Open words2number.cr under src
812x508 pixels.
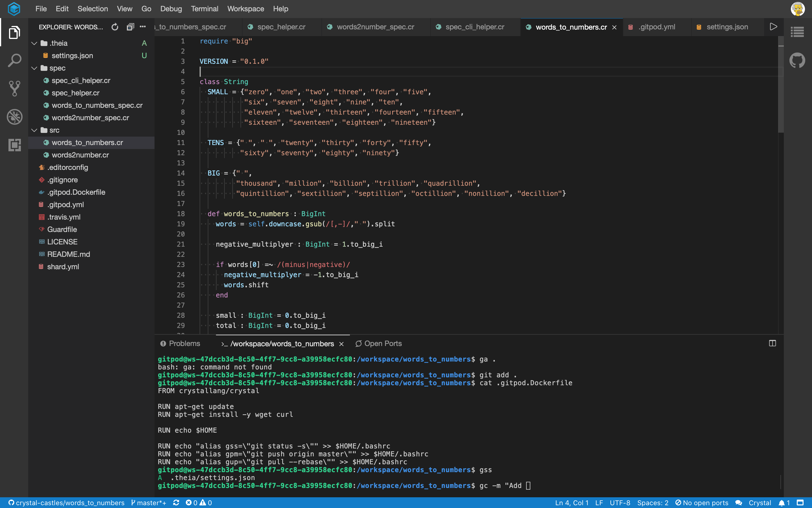(x=91, y=155)
